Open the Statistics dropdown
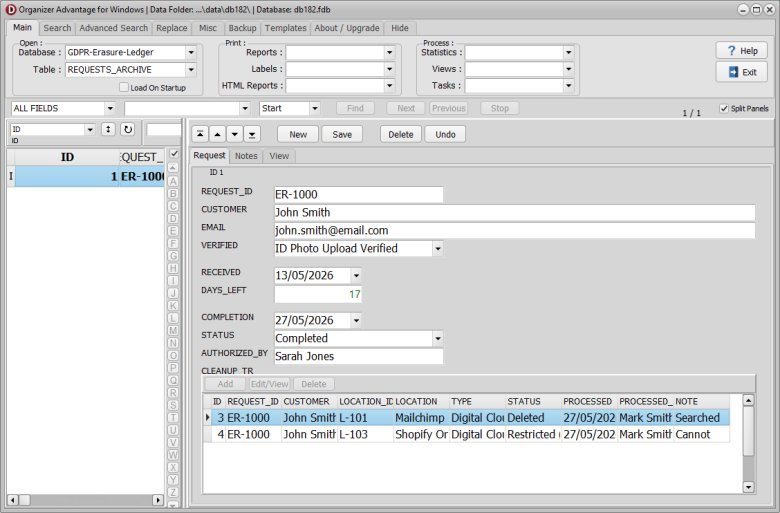 click(569, 52)
